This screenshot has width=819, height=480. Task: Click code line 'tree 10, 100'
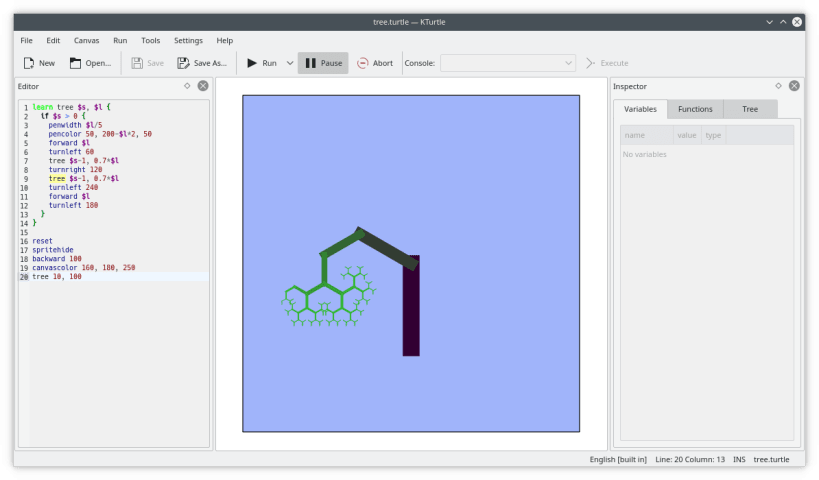point(57,277)
